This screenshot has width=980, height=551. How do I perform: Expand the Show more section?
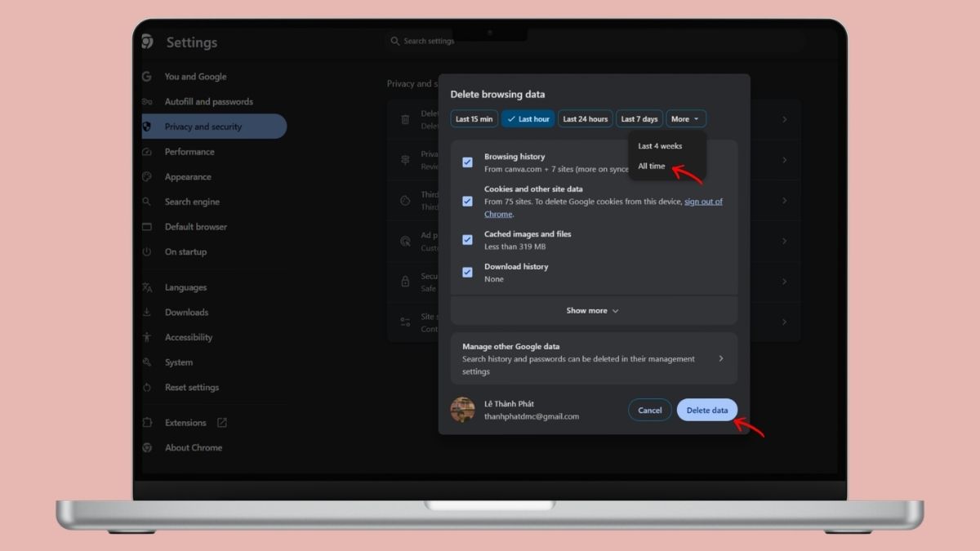[x=593, y=311]
